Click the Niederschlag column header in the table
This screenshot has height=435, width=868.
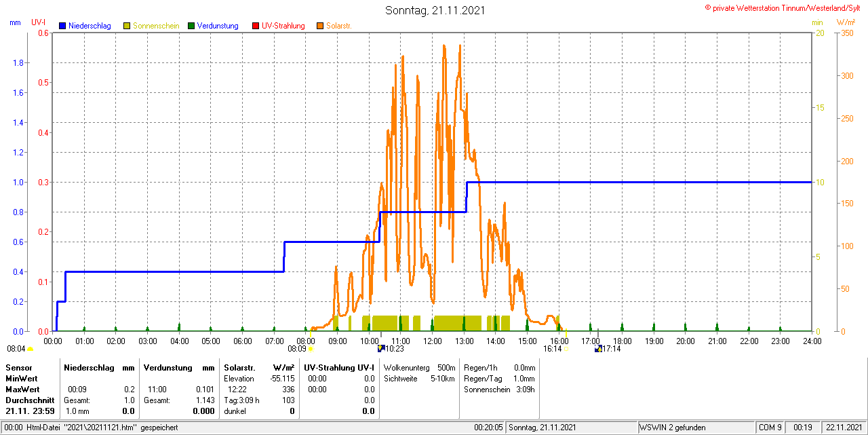point(88,367)
